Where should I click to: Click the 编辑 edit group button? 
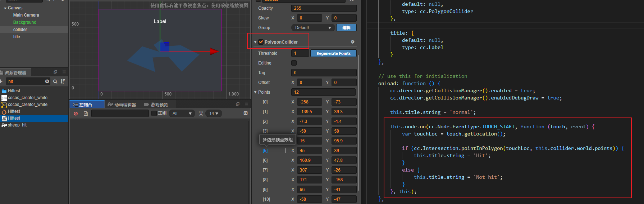[x=346, y=28]
